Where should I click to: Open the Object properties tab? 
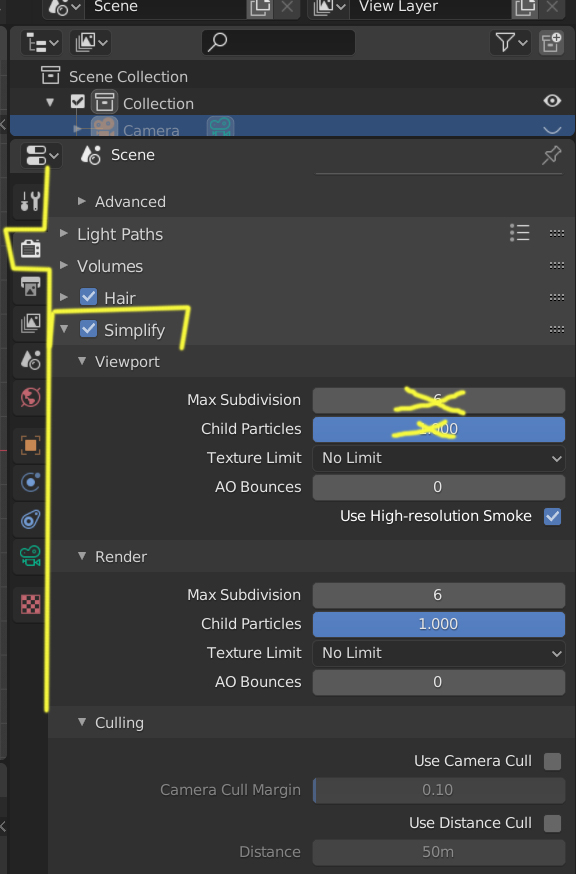click(x=30, y=445)
